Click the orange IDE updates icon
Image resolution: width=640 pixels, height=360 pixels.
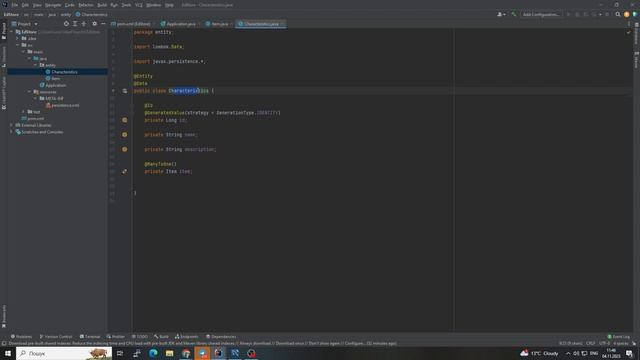[627, 14]
